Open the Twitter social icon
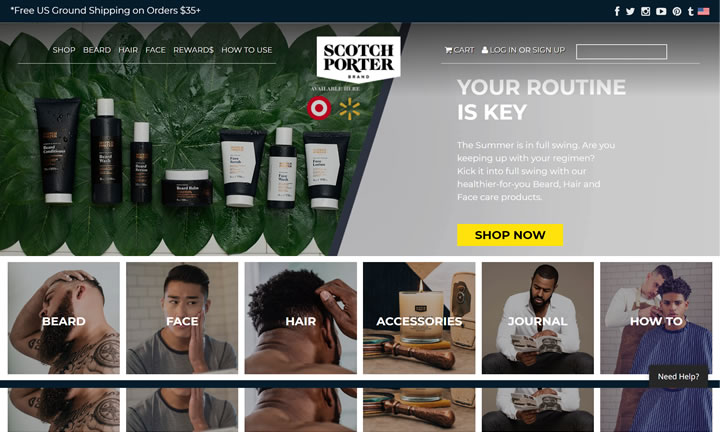720x432 pixels. 630,11
